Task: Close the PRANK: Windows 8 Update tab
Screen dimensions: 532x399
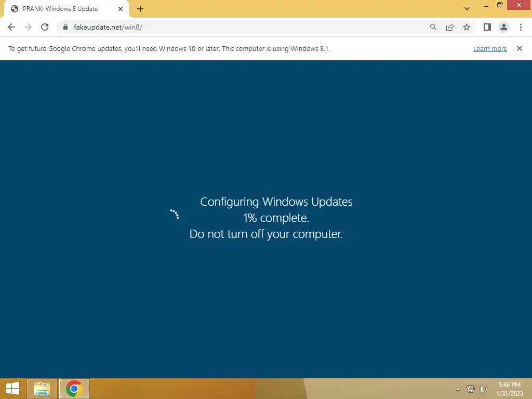Action: (121, 9)
